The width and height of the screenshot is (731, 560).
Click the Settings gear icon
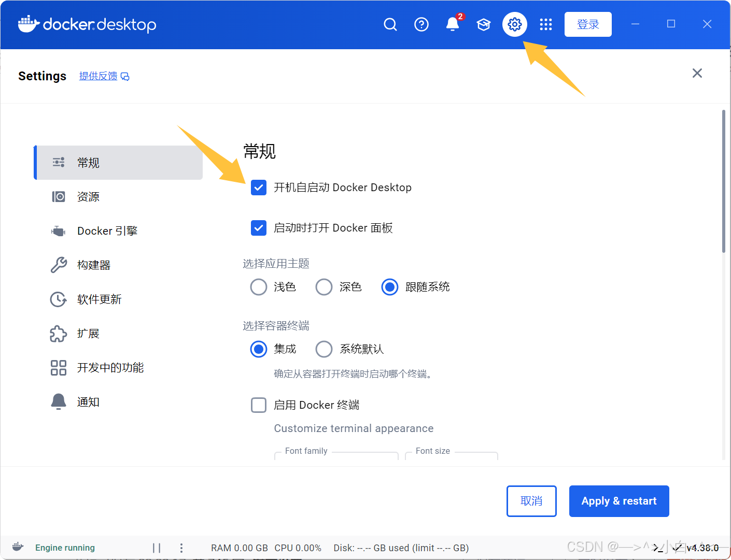[515, 24]
